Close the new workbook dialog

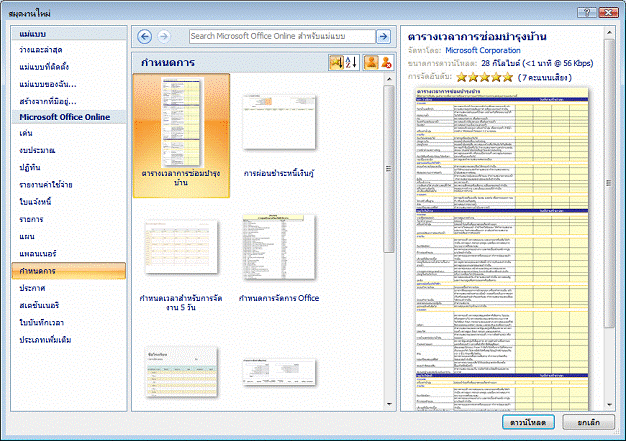tap(608, 13)
